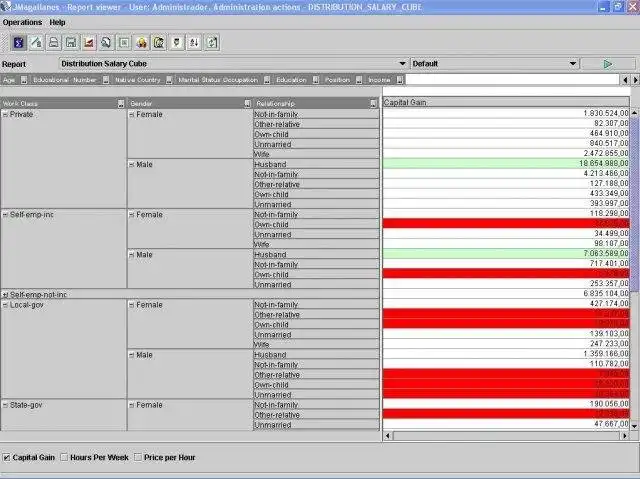Click the scroll down arrow of the data table
This screenshot has width=640, height=479.
[x=634, y=426]
